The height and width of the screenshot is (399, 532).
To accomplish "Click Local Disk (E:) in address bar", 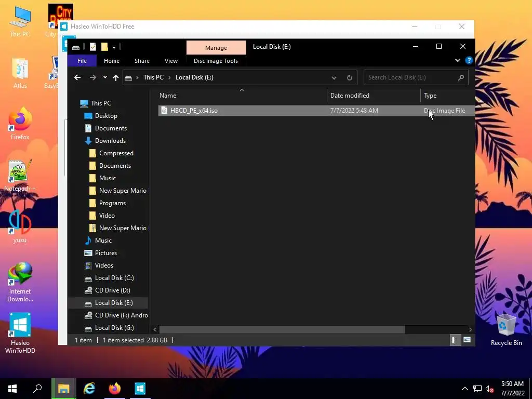I will coord(194,77).
